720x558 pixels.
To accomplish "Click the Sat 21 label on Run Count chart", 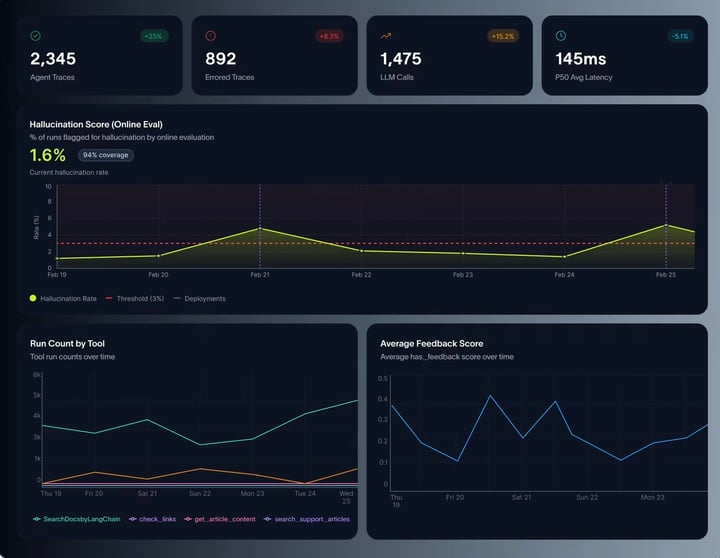I will point(147,493).
